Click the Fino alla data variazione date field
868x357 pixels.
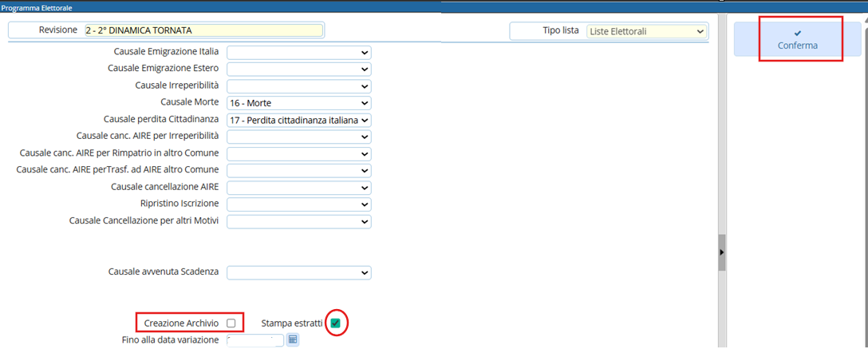(254, 340)
